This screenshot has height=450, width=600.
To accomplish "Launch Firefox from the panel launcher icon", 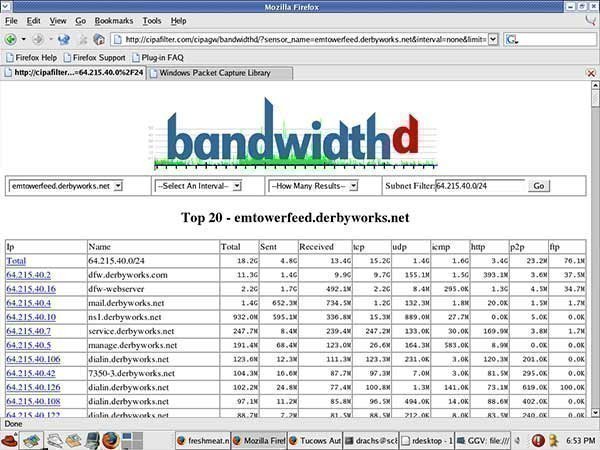I will [109, 439].
